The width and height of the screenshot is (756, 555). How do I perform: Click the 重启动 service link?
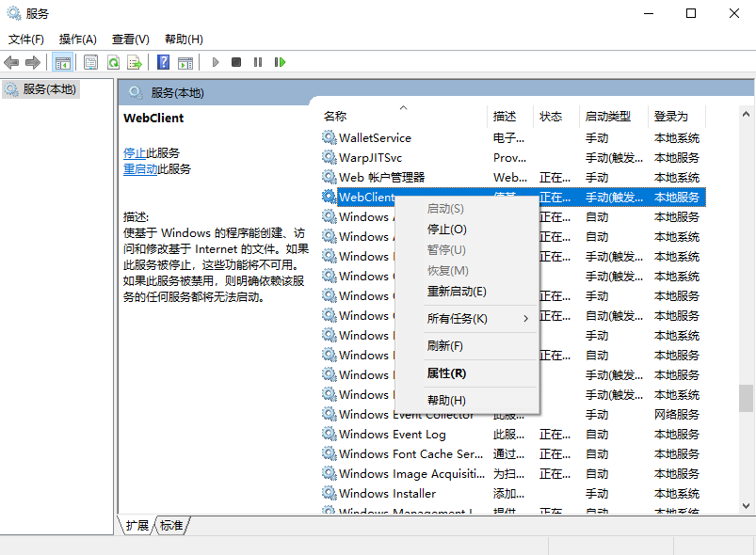coord(140,169)
